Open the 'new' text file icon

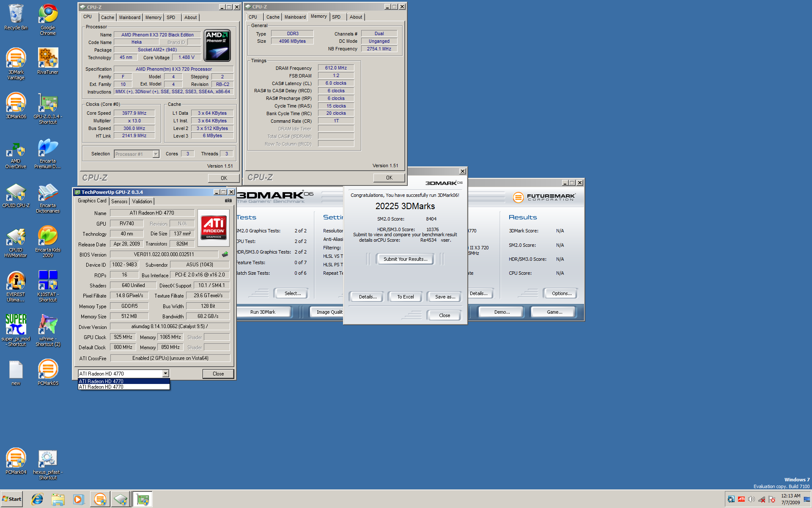pos(16,373)
